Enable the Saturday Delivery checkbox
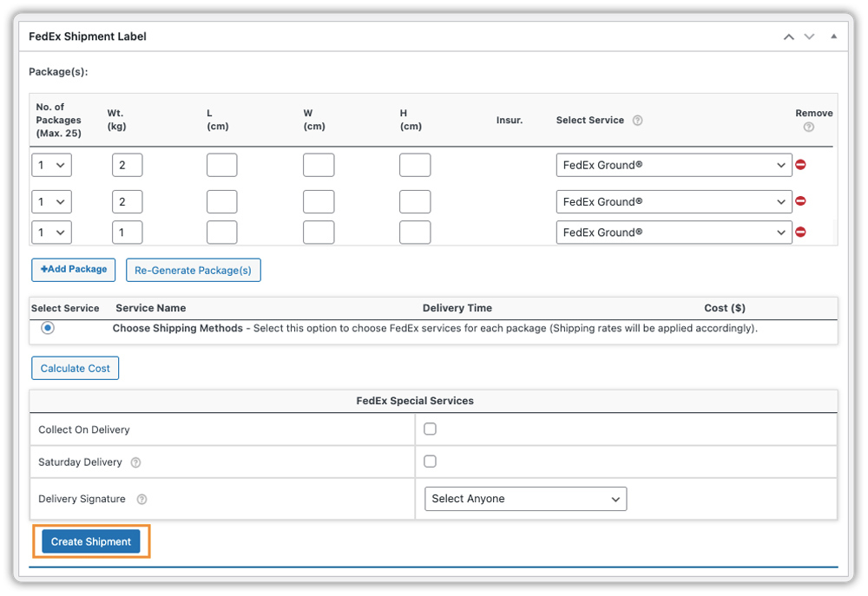The image size is (868, 596). [x=431, y=462]
